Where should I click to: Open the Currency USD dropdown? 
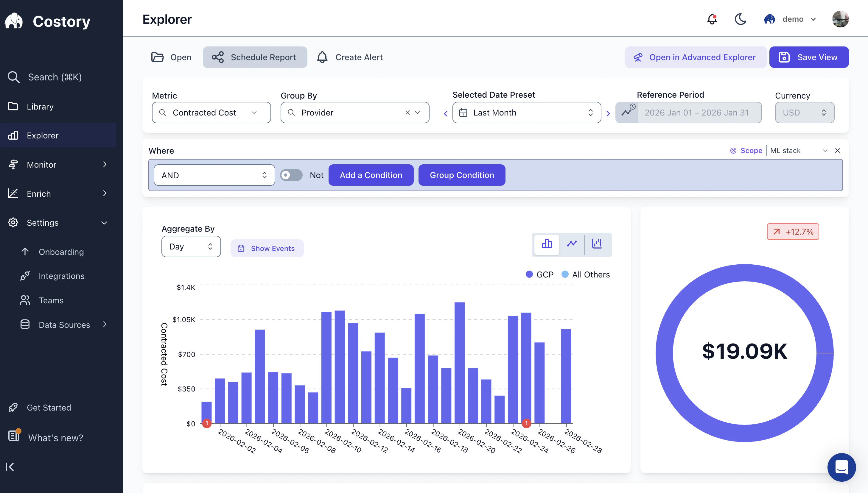point(804,113)
